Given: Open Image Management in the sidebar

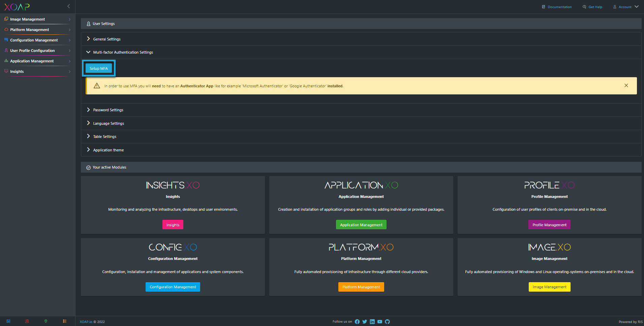Looking at the screenshot, I should point(28,19).
